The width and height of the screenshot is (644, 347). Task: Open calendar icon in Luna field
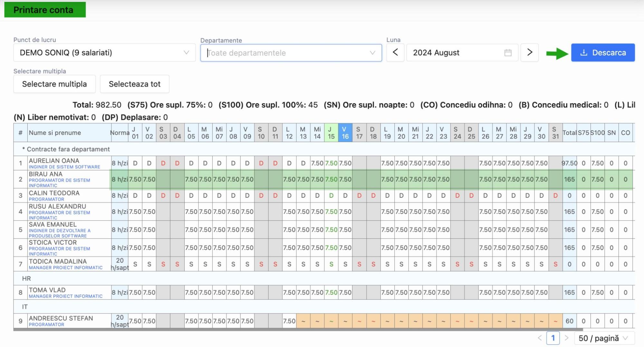[x=508, y=53]
